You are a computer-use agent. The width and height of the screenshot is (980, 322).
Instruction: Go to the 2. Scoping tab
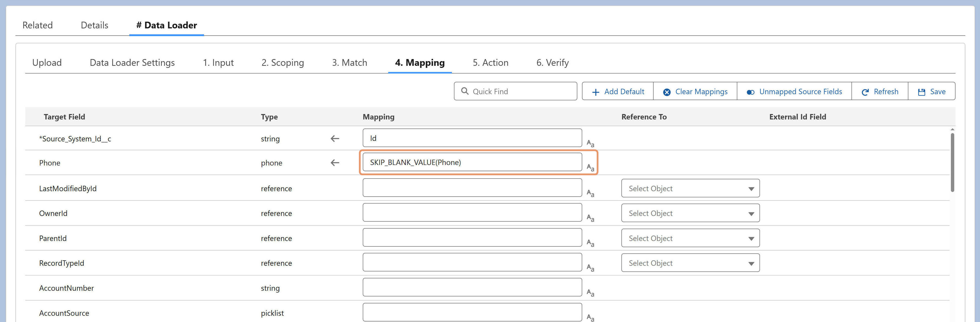point(283,62)
